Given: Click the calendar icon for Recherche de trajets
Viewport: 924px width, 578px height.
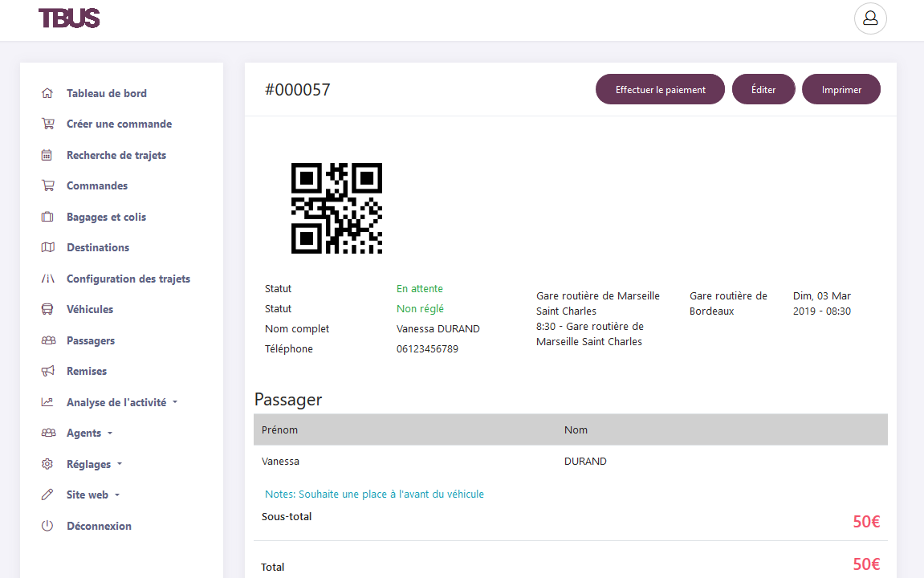Looking at the screenshot, I should pyautogui.click(x=47, y=155).
